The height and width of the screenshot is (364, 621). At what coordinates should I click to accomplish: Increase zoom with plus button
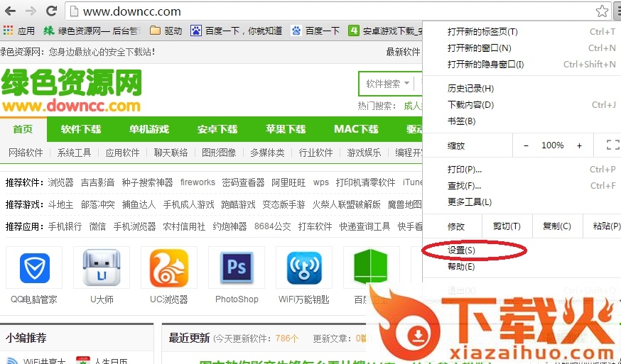[x=579, y=145]
